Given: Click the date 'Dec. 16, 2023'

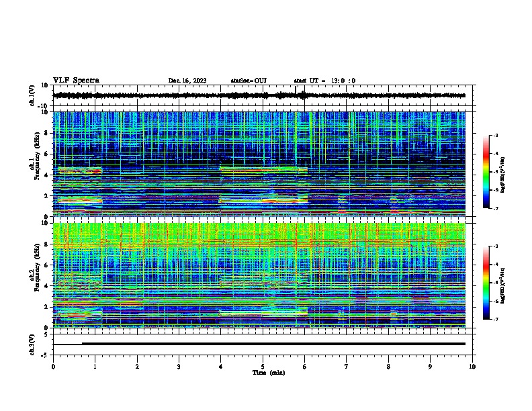Looking at the screenshot, I should pos(187,81).
